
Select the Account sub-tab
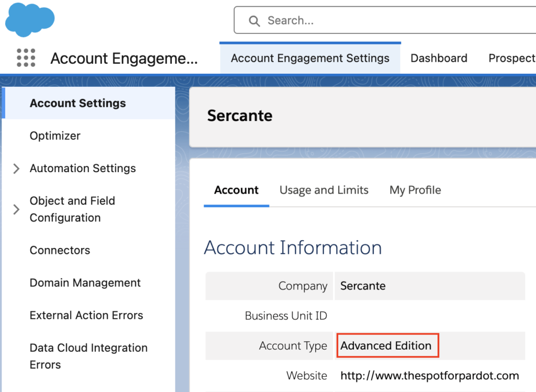(x=236, y=190)
